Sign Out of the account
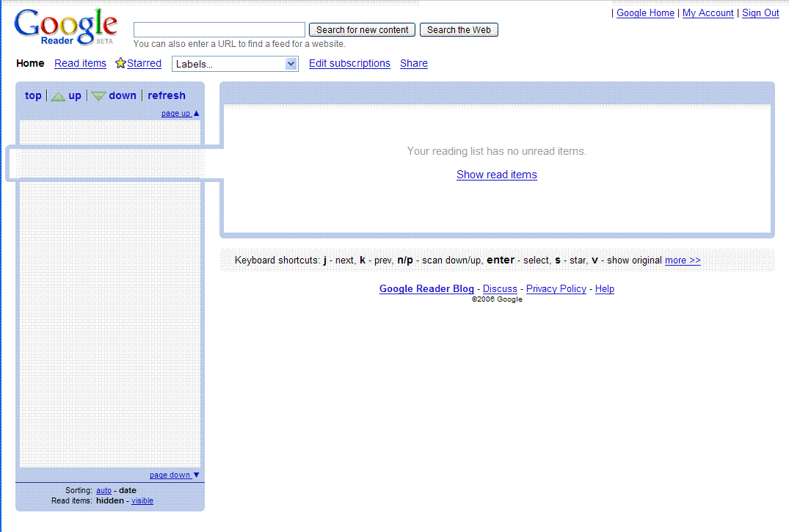 (x=760, y=13)
